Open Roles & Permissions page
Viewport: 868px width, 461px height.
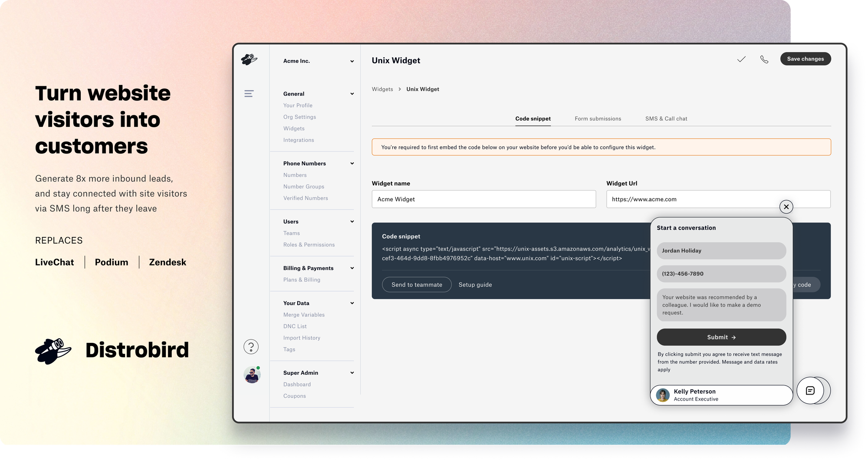309,245
